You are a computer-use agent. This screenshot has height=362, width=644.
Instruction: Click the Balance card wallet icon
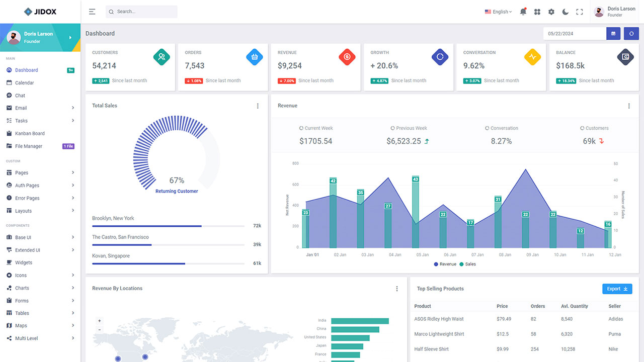[625, 57]
